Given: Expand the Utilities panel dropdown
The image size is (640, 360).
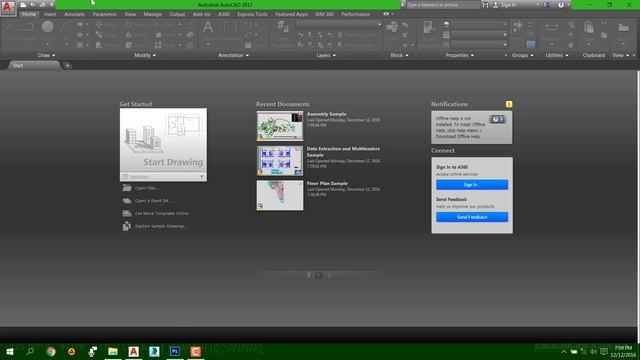Looking at the screenshot, I should tap(557, 55).
